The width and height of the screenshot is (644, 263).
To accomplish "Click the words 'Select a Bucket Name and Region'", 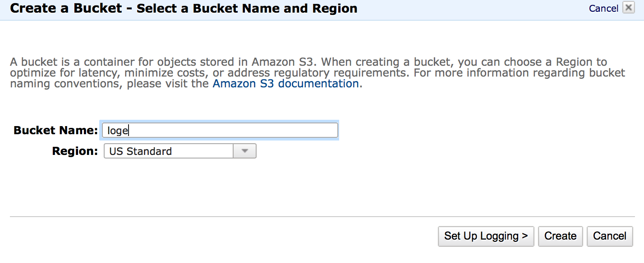I will tap(247, 8).
